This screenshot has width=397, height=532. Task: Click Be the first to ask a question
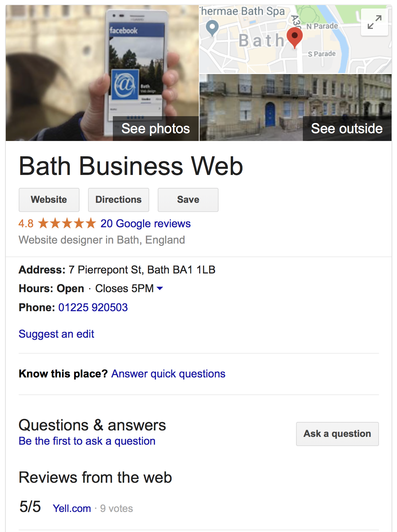[x=87, y=441]
